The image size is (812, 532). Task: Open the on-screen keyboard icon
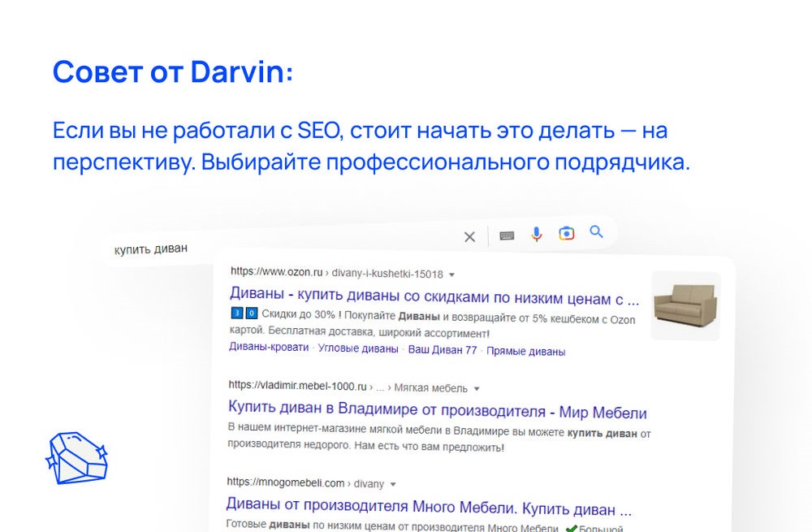507,236
